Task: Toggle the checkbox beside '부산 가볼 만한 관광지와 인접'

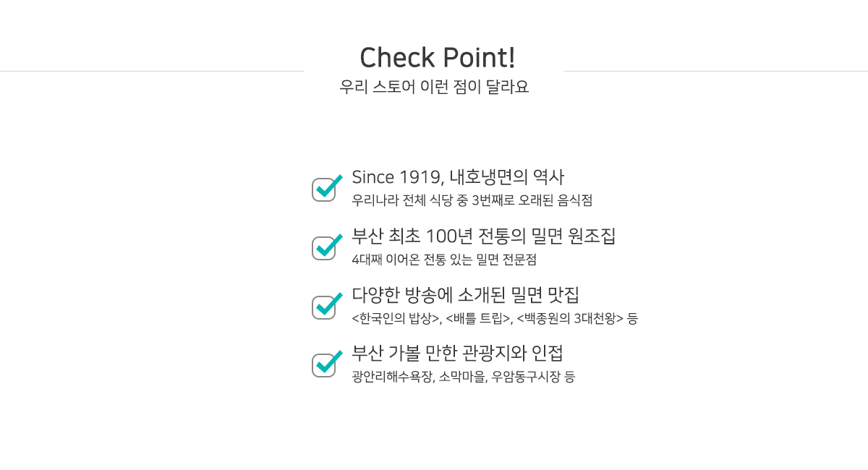Action: pos(324,365)
